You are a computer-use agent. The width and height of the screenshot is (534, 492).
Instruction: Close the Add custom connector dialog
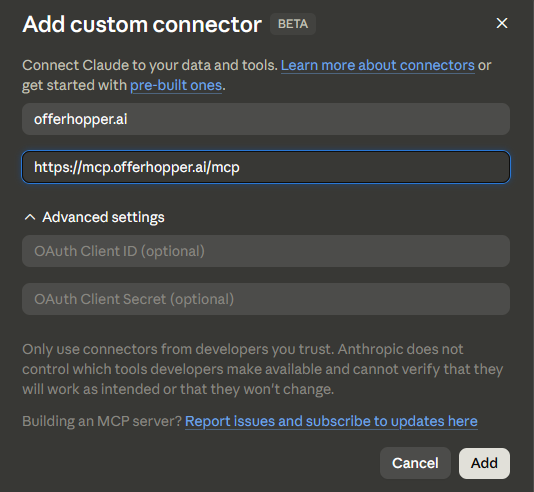pyautogui.click(x=502, y=23)
